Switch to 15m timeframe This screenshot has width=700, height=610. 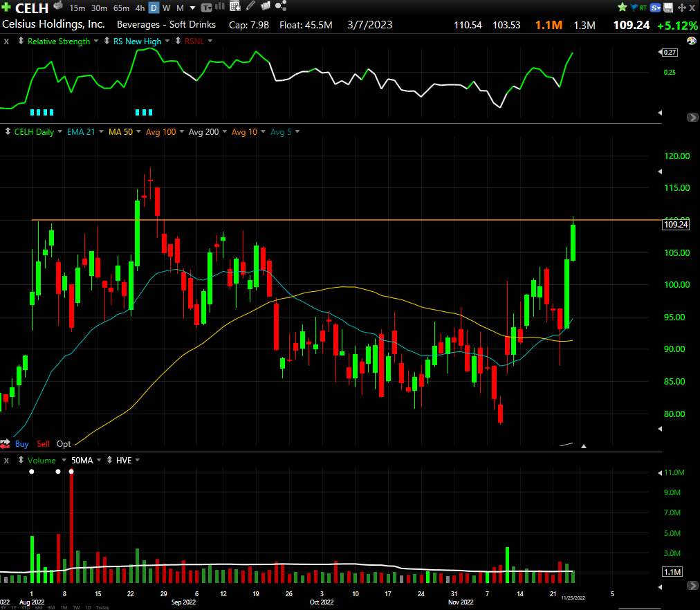(x=77, y=8)
